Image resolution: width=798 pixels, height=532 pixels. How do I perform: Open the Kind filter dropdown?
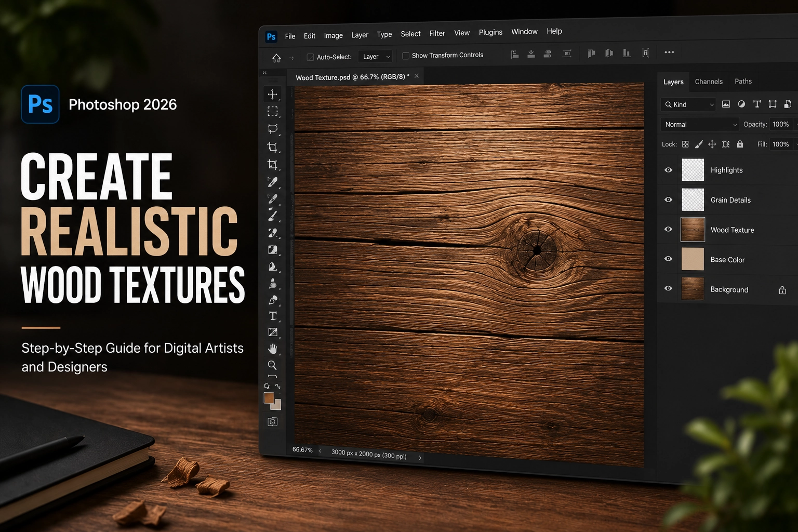click(x=688, y=104)
